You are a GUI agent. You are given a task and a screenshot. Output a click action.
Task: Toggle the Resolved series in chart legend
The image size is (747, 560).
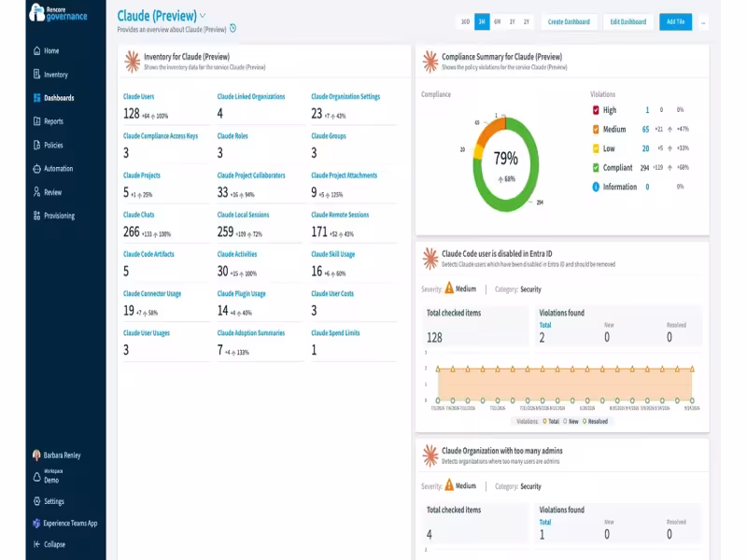pos(595,421)
